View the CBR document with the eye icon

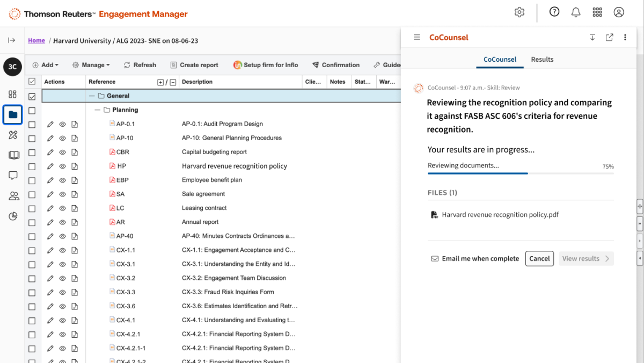coord(62,153)
